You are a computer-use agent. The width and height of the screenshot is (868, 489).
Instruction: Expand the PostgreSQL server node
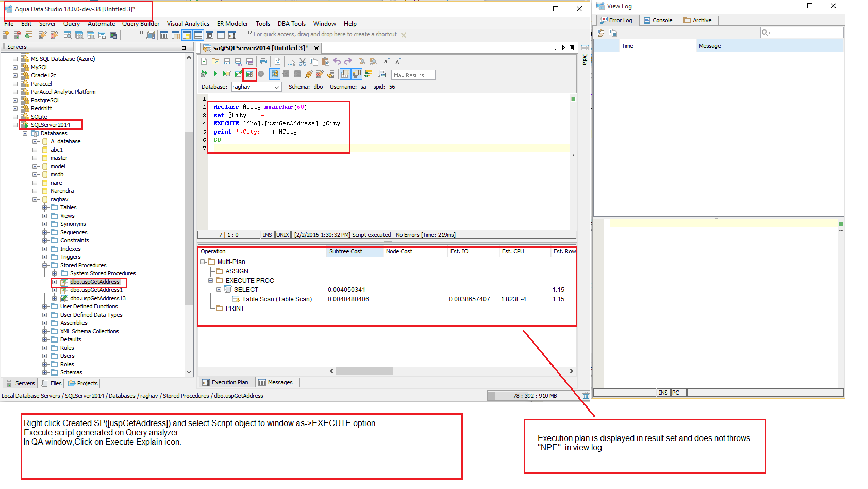[15, 100]
